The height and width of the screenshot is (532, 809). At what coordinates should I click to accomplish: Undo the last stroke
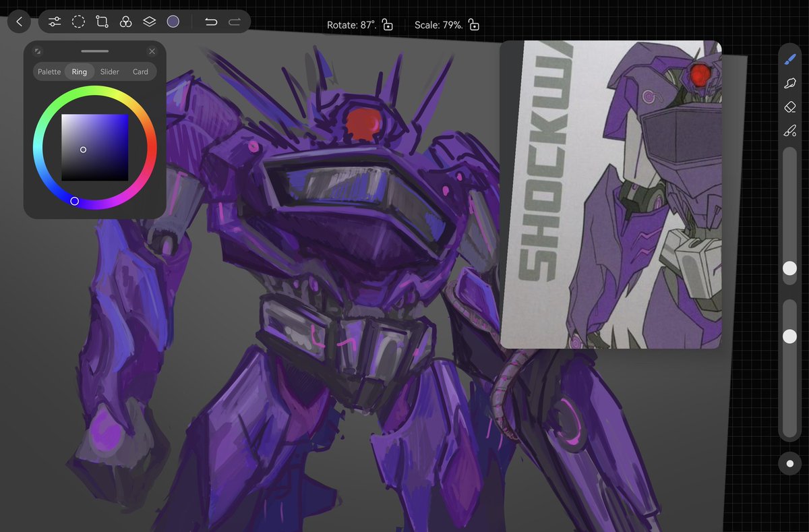211,22
